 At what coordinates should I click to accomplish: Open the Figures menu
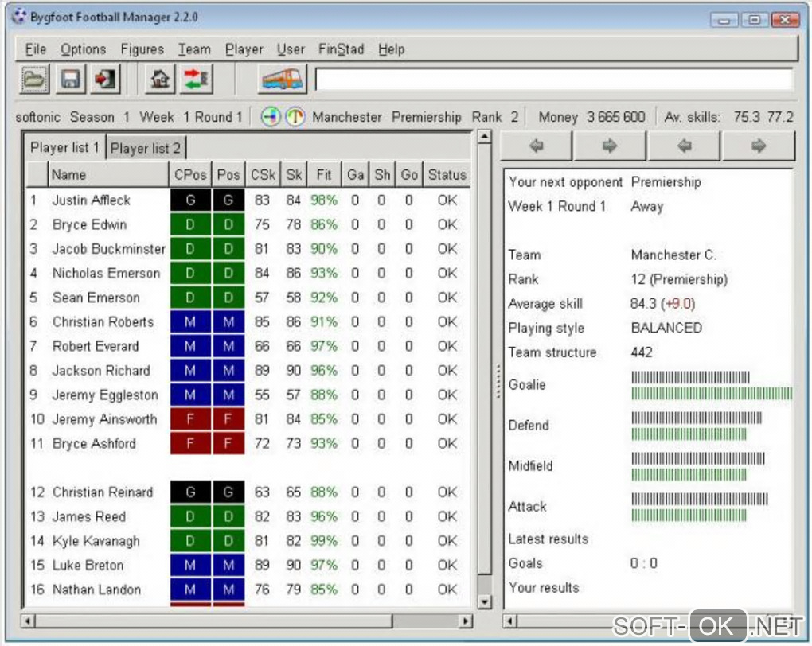pos(142,49)
